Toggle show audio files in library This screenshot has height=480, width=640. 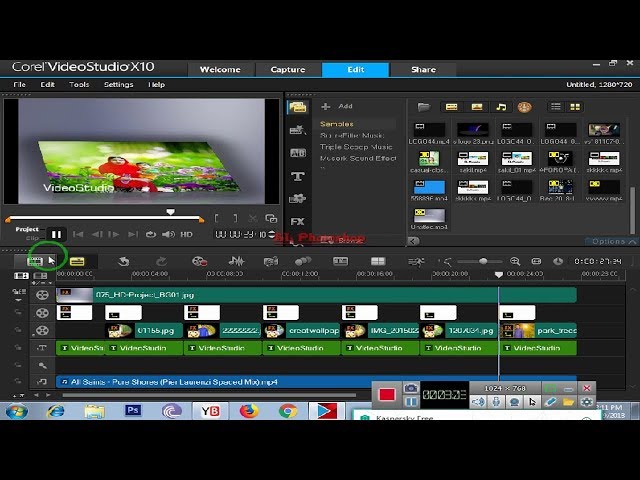[x=501, y=107]
